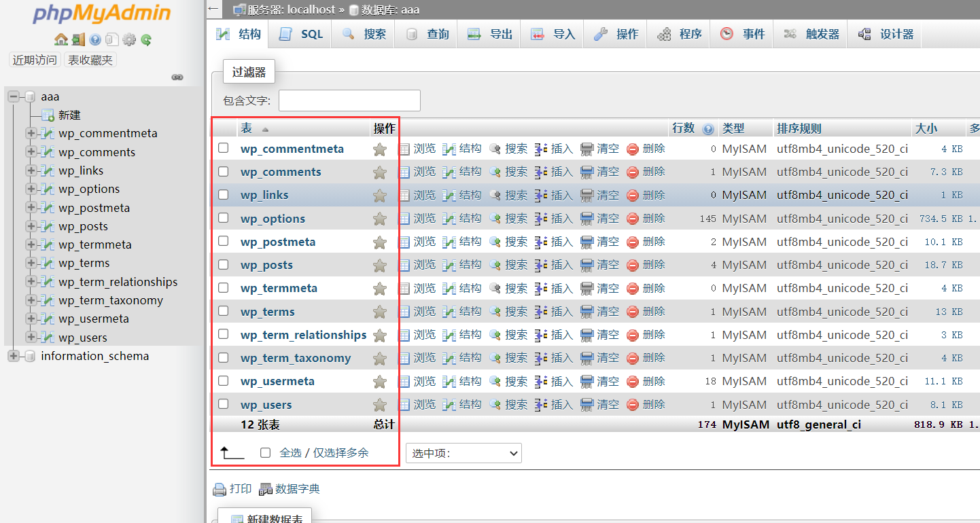The width and height of the screenshot is (980, 523).
Task: Open the 选中项 actions dropdown
Action: (x=463, y=453)
